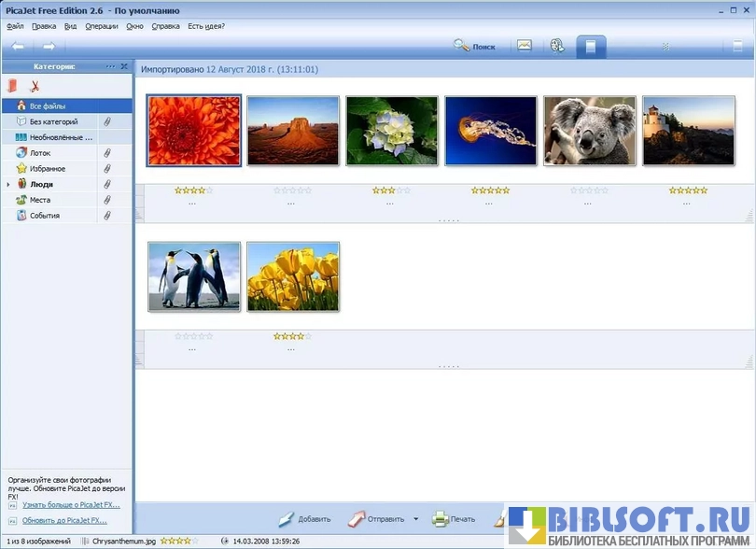Open the Справка menu
The width and height of the screenshot is (756, 549).
(165, 26)
